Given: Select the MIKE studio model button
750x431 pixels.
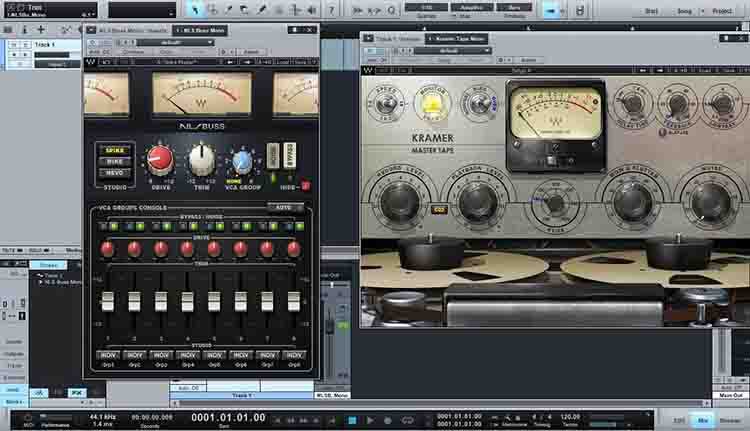Looking at the screenshot, I should [x=115, y=162].
